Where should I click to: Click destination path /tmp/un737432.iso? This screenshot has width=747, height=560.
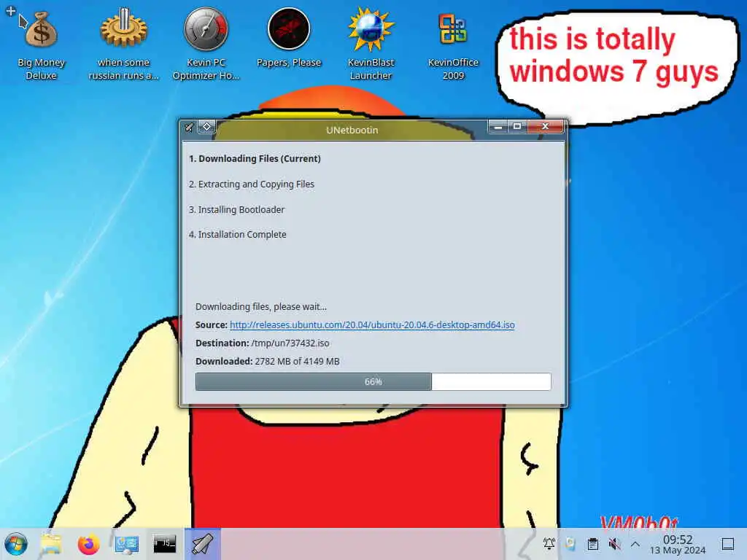point(290,343)
